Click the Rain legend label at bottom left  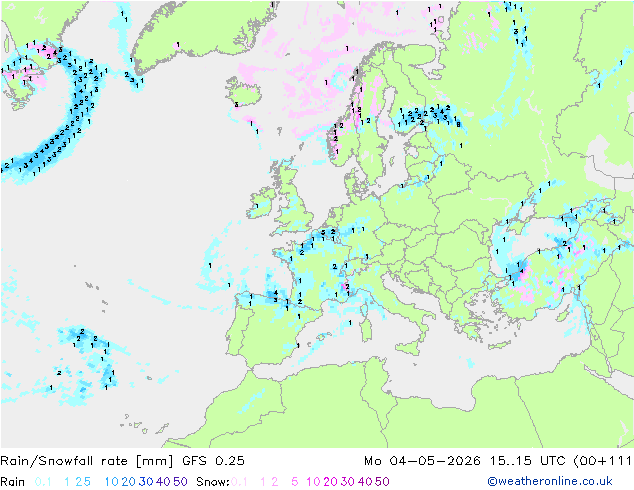[x=13, y=482]
